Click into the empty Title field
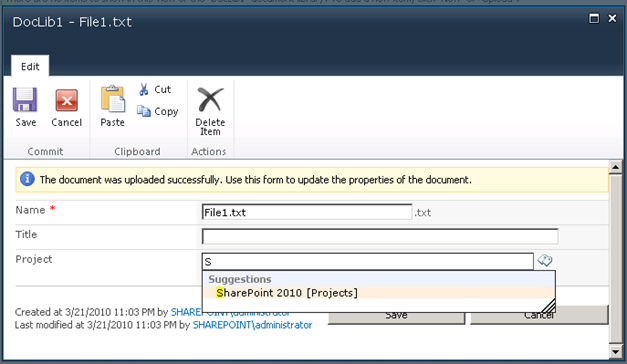The image size is (627, 364). pyautogui.click(x=380, y=236)
